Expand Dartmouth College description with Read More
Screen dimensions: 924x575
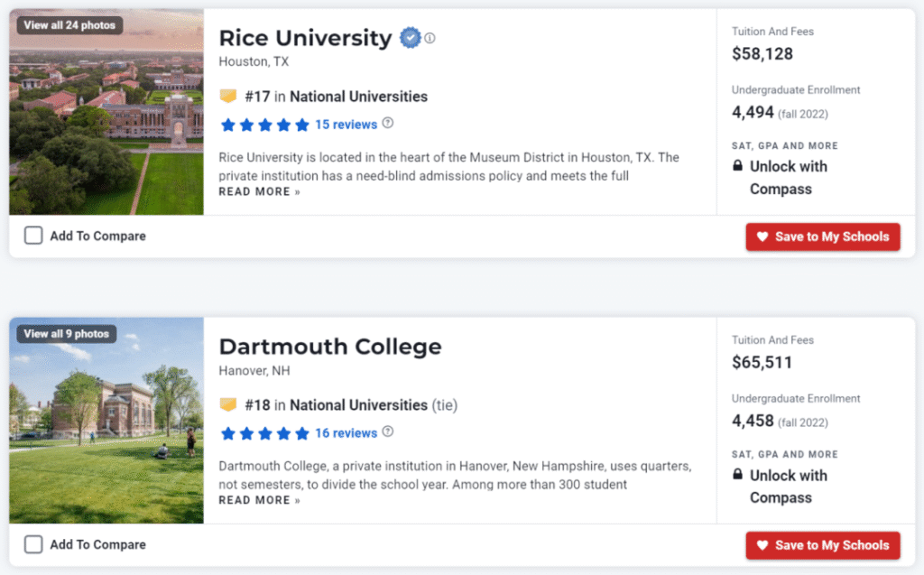pyautogui.click(x=259, y=500)
